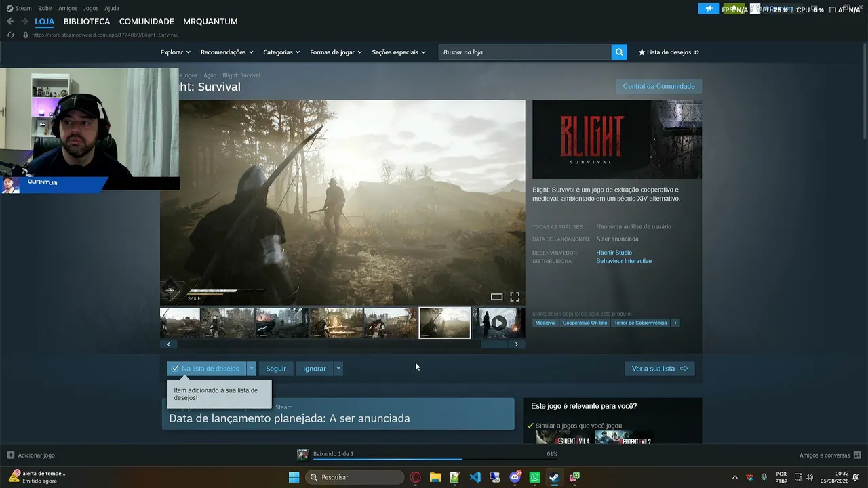Open Windows Start menu
Screen dimensions: 868x488
coord(294,477)
